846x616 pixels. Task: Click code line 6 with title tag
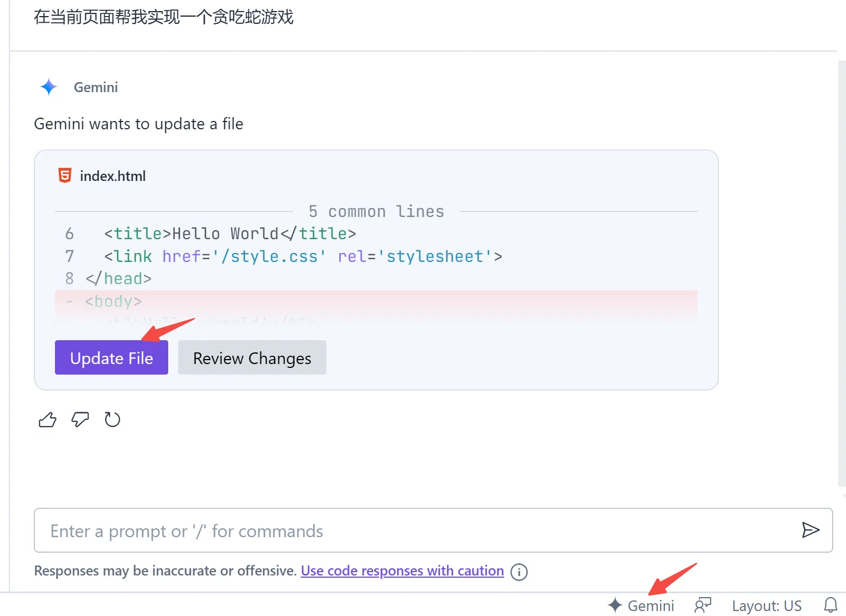pyautogui.click(x=376, y=234)
